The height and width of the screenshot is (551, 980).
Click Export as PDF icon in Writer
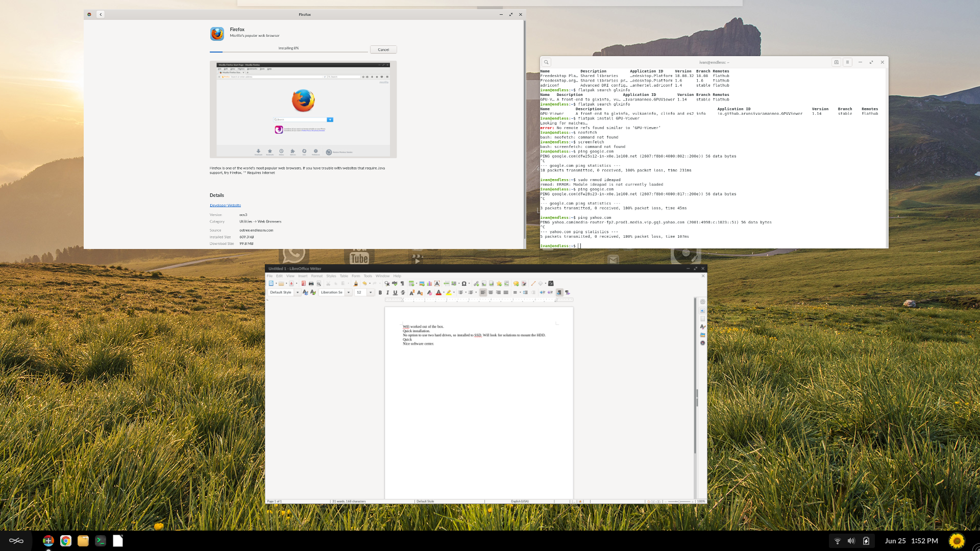(x=303, y=284)
